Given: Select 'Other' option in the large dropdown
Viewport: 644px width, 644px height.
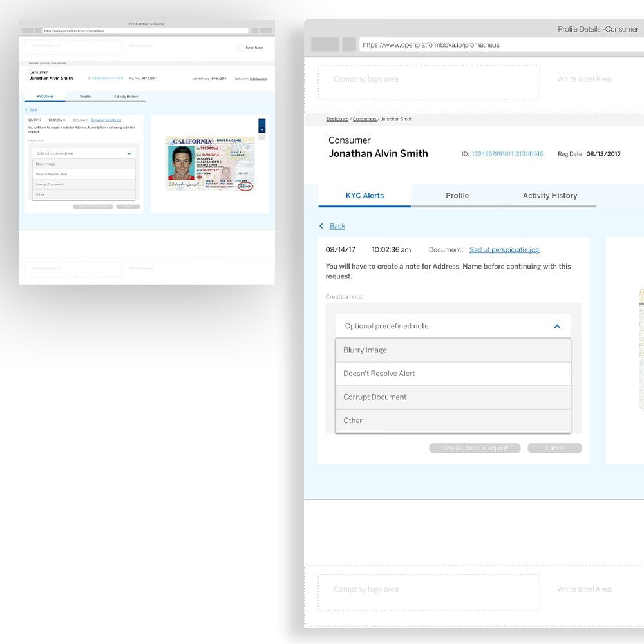Looking at the screenshot, I should pos(452,421).
